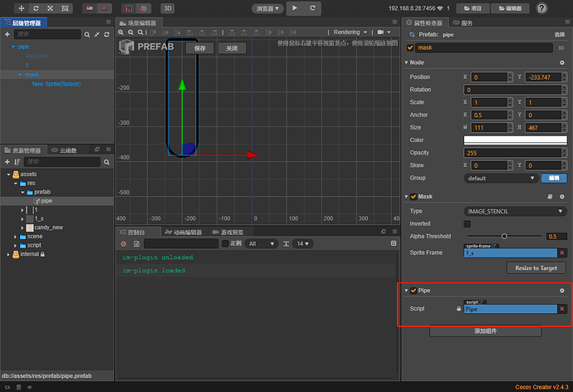Click the Resize to Target button
The width and height of the screenshot is (573, 392).
click(x=536, y=268)
